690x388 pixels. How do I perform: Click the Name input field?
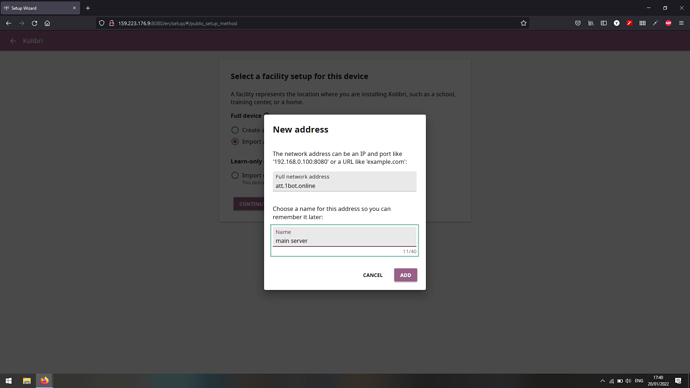coord(344,236)
